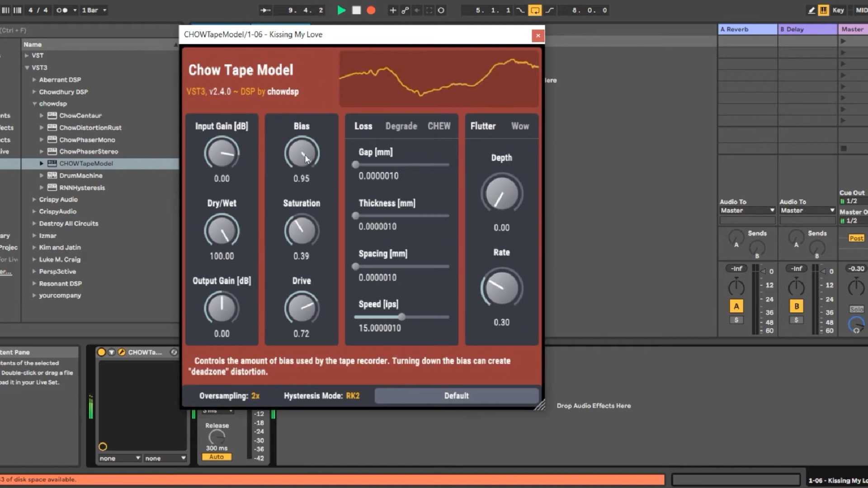Click the Default button in Chow Tape Model
Viewport: 868px width, 488px height.
pyautogui.click(x=456, y=395)
